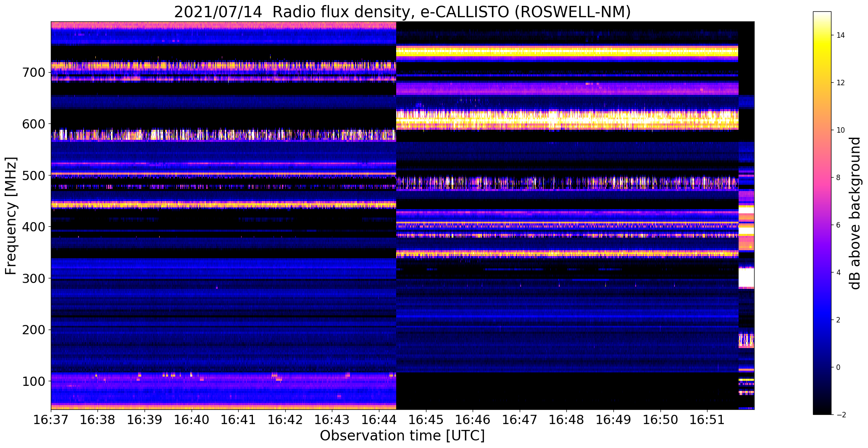Click the colorbar tick label 10
The image size is (868, 448).
(841, 130)
